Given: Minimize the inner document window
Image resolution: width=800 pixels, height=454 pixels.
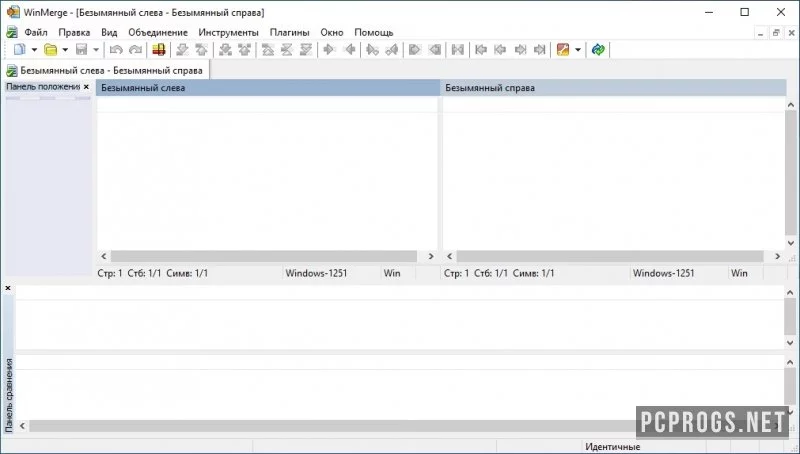Looking at the screenshot, I should click(x=760, y=33).
